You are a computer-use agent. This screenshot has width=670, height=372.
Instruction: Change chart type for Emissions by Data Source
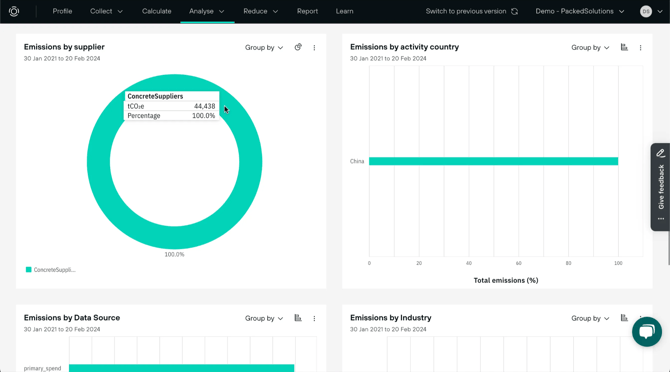point(298,318)
